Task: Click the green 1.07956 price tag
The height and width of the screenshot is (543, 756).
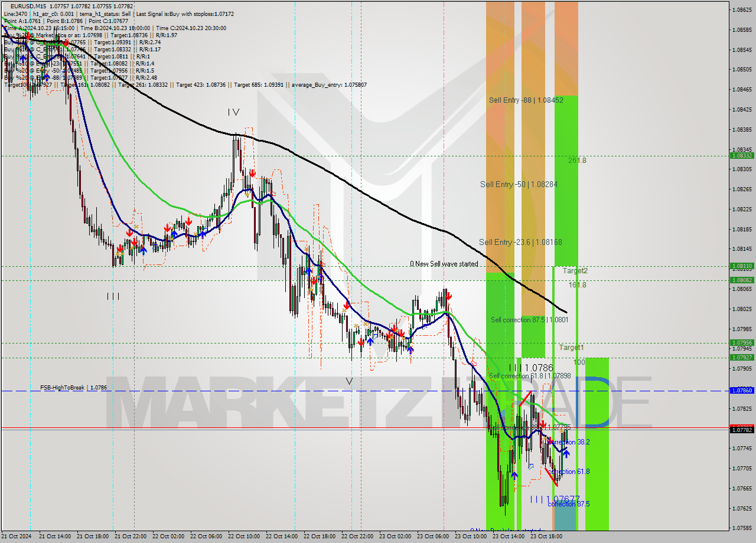Action: [742, 343]
